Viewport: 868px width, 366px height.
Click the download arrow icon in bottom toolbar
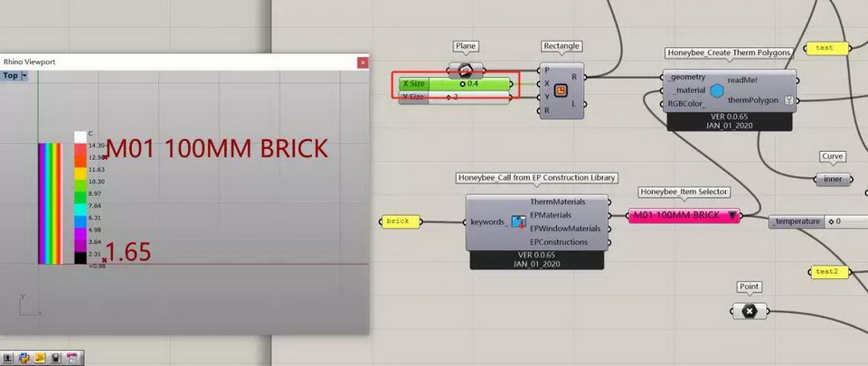[x=9, y=359]
